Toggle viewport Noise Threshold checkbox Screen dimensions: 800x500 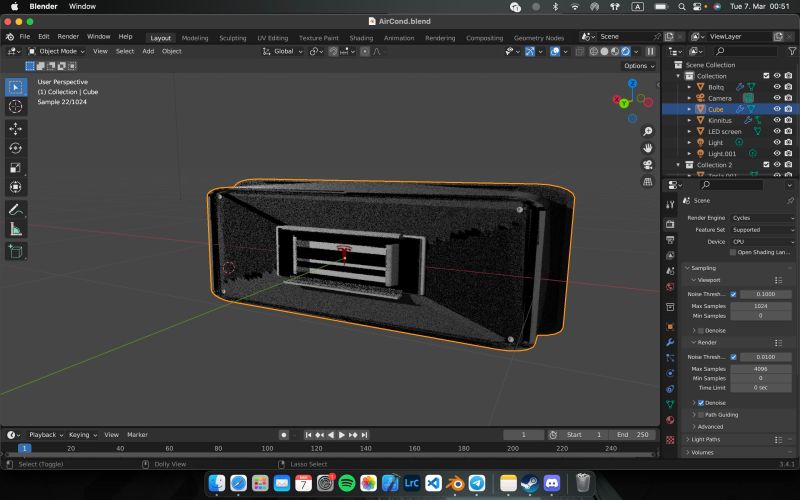tap(733, 294)
